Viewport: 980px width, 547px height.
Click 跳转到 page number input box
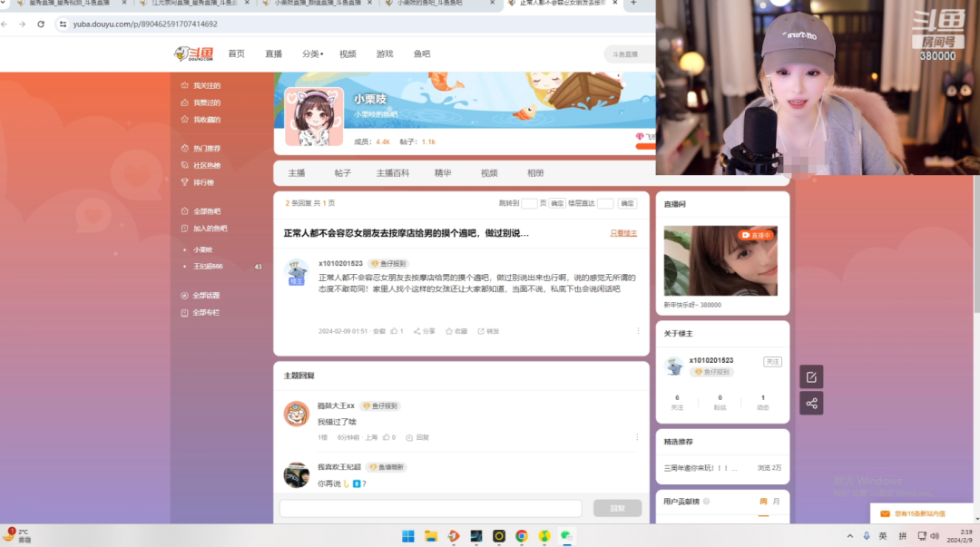click(529, 203)
